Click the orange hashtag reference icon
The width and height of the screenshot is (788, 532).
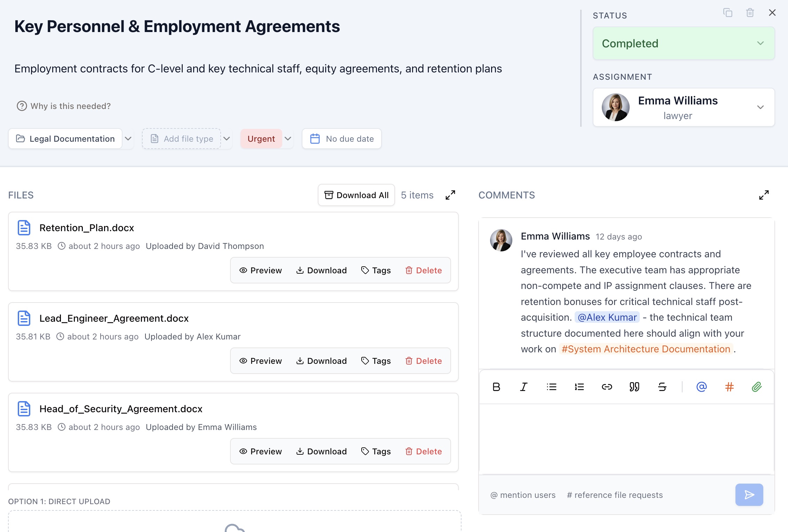pos(729,387)
